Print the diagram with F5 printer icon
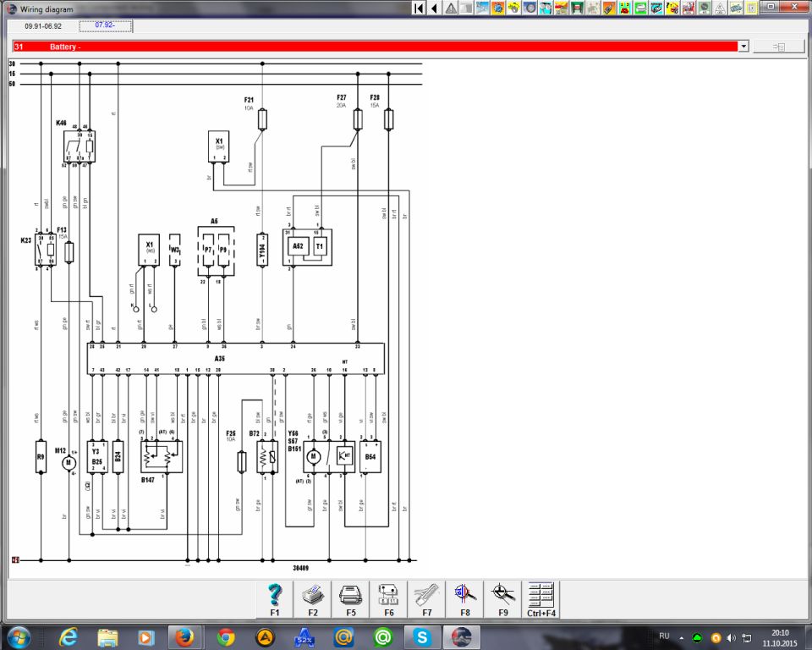812x650 pixels. (351, 600)
